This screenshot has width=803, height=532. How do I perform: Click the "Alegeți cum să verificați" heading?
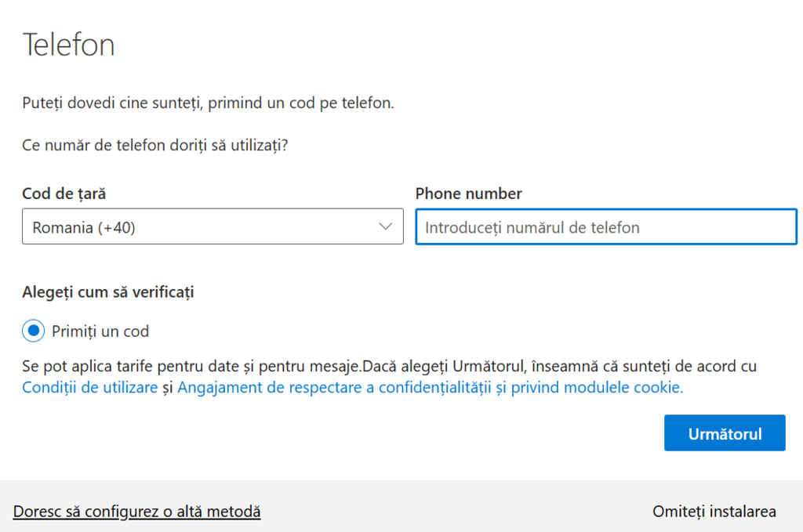coord(108,292)
